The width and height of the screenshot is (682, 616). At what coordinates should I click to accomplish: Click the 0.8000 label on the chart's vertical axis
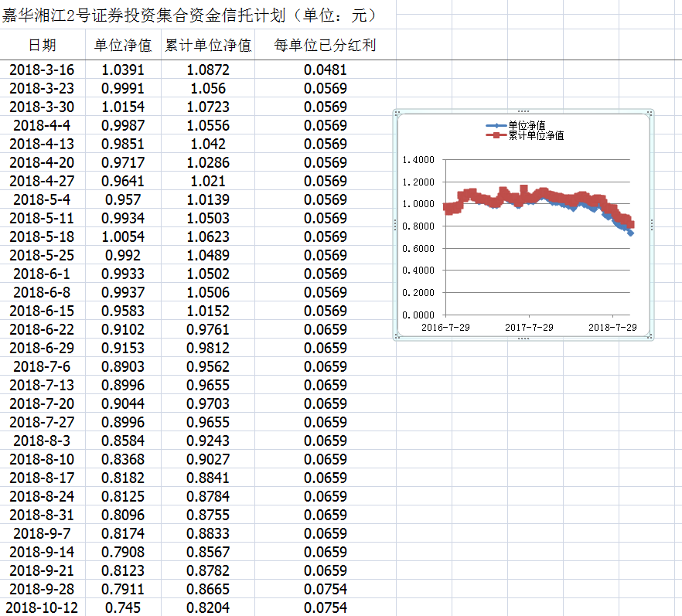click(x=418, y=226)
